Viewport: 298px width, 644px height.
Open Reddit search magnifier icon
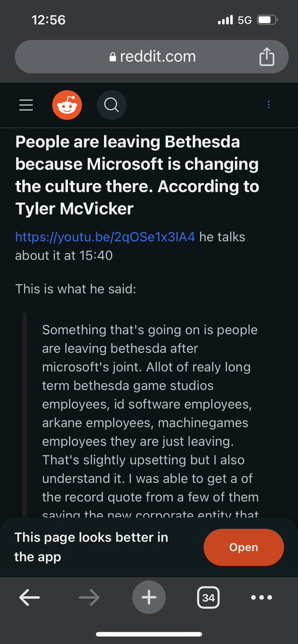coord(111,105)
